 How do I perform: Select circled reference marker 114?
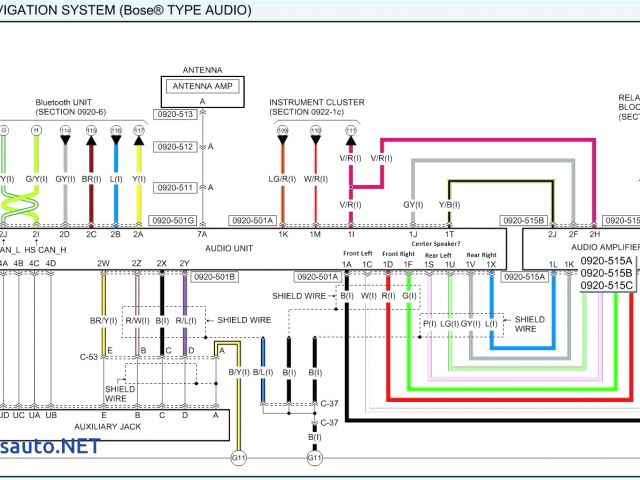(x=65, y=131)
